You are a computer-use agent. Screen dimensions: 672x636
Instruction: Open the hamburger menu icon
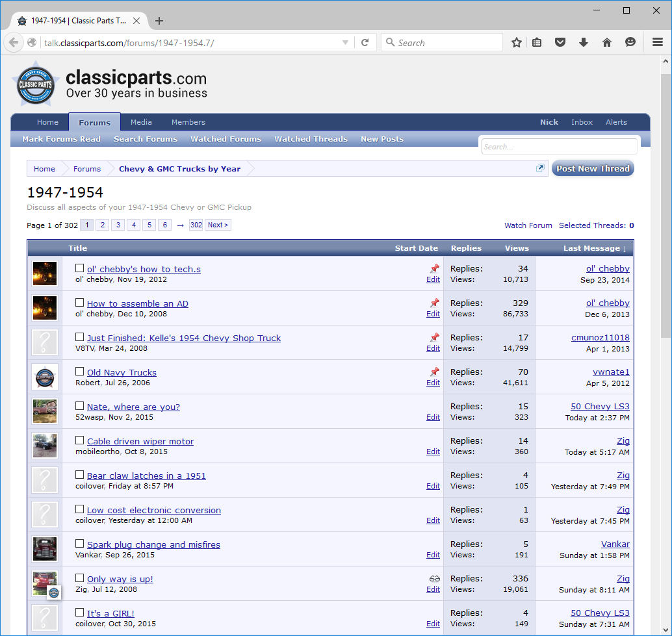pyautogui.click(x=657, y=42)
